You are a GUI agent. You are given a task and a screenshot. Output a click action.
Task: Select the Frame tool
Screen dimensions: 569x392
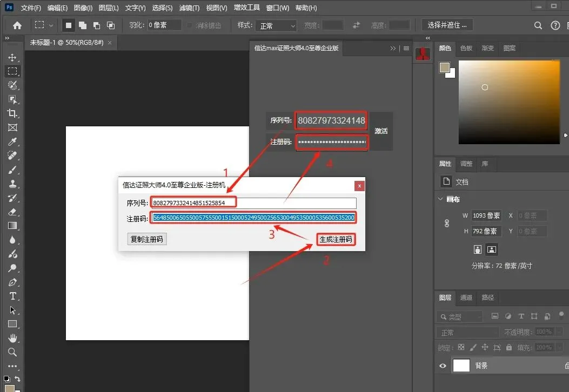[x=12, y=127]
